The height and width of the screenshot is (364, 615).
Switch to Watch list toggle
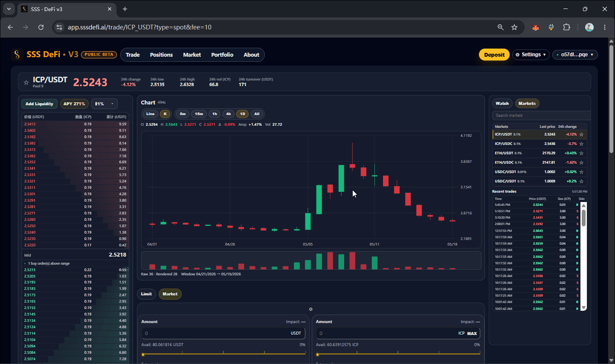point(502,104)
